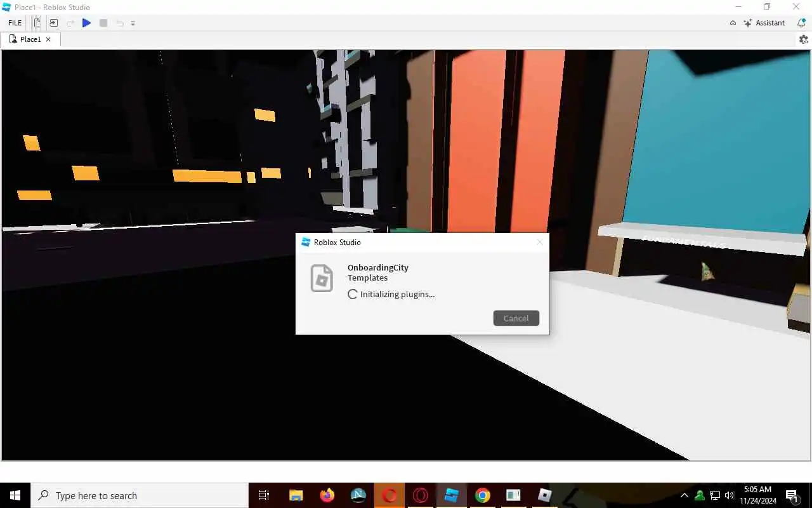The width and height of the screenshot is (812, 508).
Task: Click the loading spinner in dialog
Action: click(x=353, y=294)
